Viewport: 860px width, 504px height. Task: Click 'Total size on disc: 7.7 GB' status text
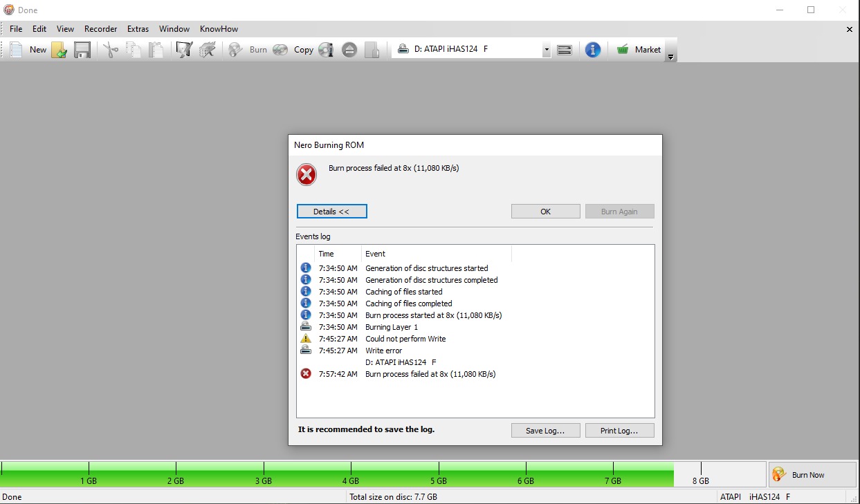(393, 496)
